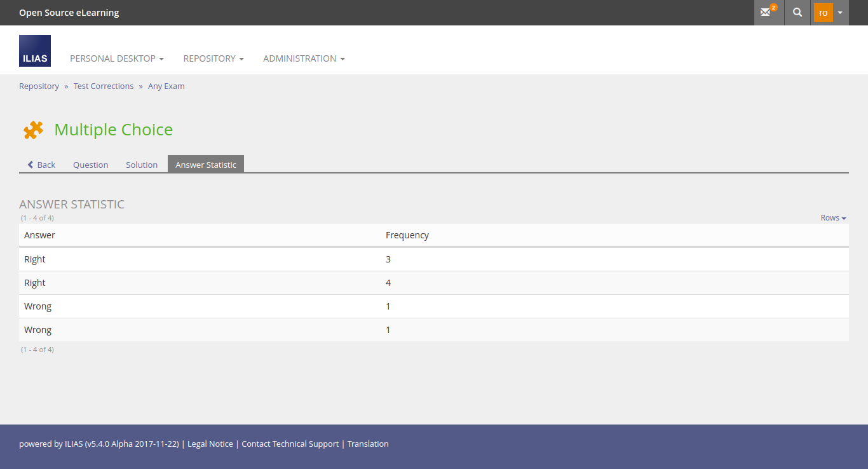Open the Translation footer link
This screenshot has height=469, width=868.
[368, 444]
